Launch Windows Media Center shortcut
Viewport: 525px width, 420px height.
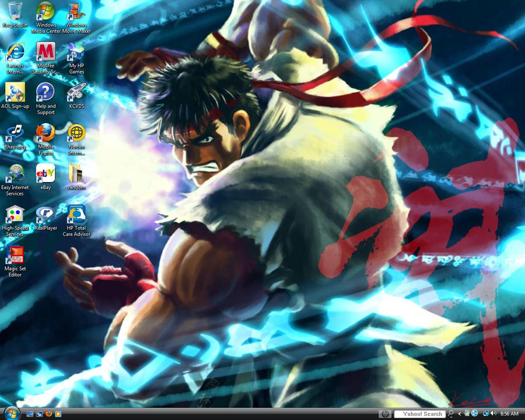[46, 17]
